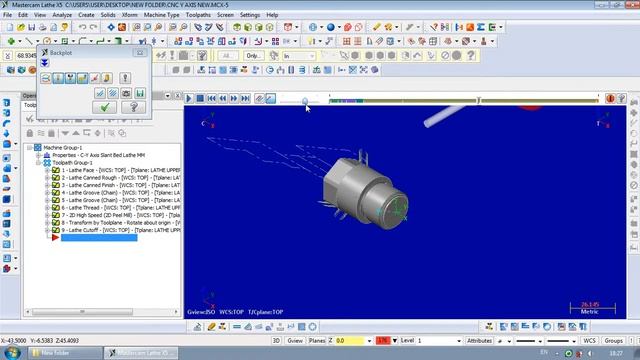
Task: Select 8 - Transform by Toolplane operation
Action: click(120, 223)
